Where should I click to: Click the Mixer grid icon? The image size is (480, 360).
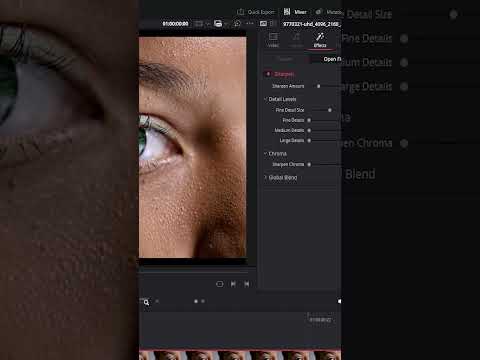[x=287, y=12]
